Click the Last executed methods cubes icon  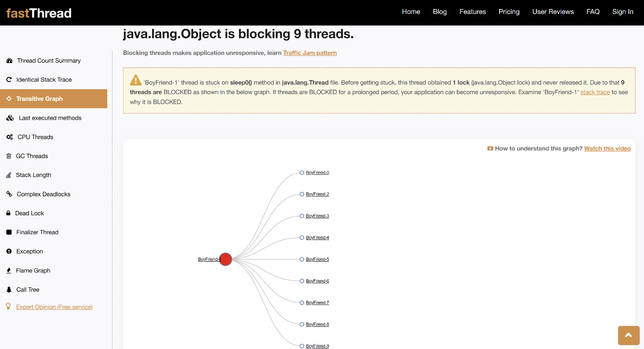(10, 118)
